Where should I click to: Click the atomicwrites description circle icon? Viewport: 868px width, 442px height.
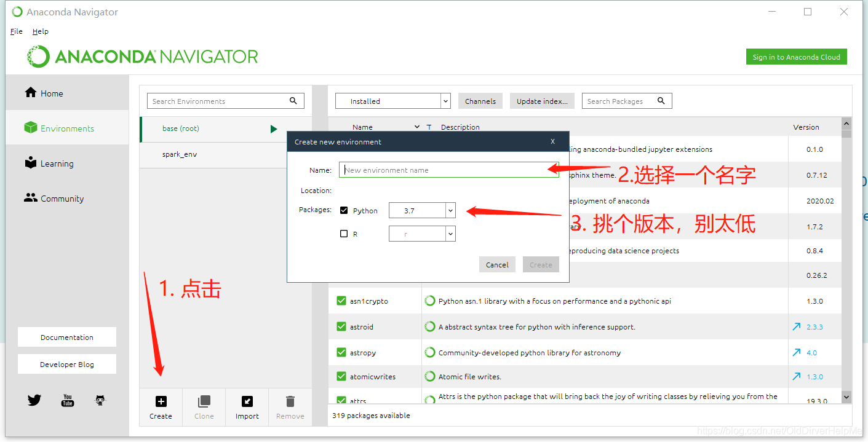[x=430, y=376]
